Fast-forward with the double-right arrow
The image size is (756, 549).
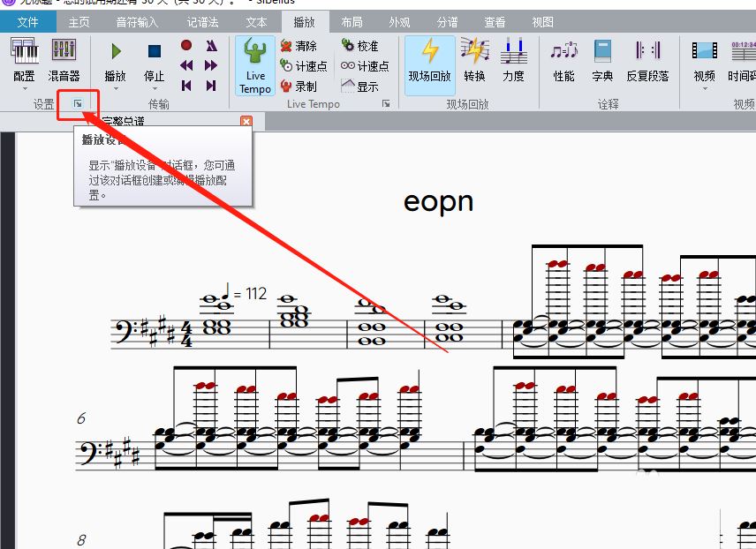coord(211,65)
